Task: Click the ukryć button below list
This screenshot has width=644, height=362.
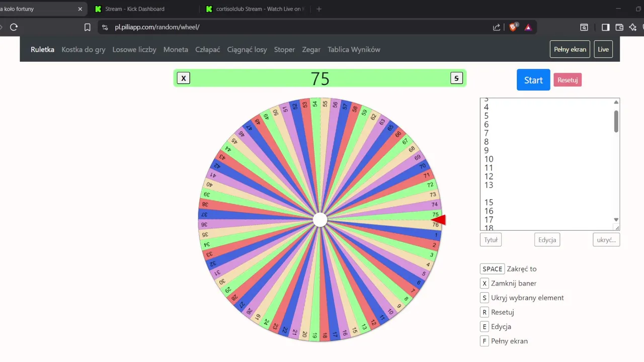Action: (606, 240)
